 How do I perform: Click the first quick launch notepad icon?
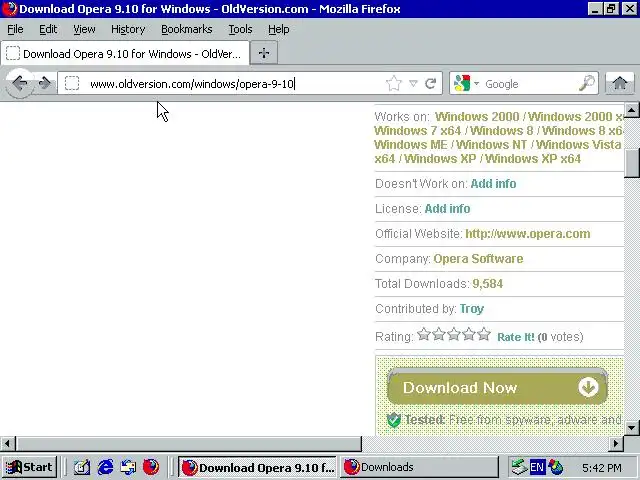point(82,467)
